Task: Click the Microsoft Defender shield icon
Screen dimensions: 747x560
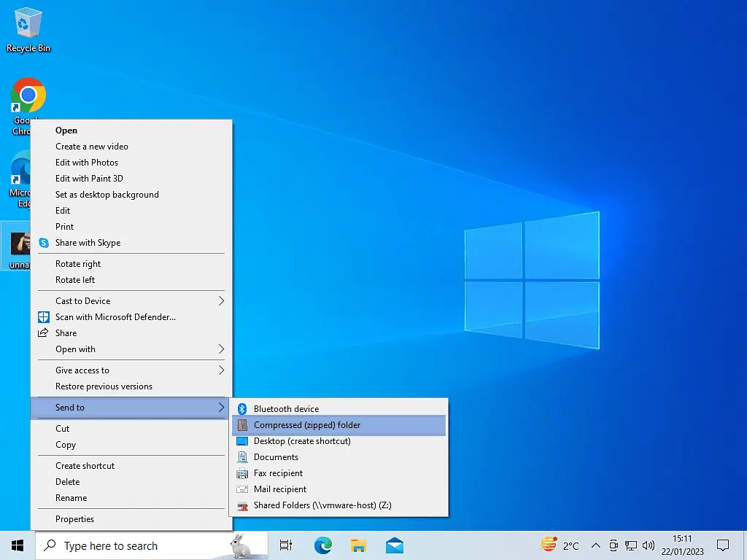Action: pyautogui.click(x=44, y=316)
